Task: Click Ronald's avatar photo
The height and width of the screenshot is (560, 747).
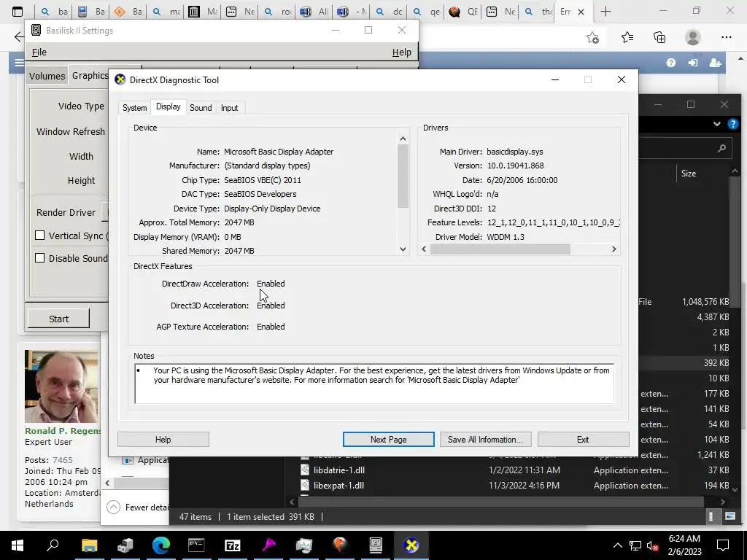Action: (61, 386)
